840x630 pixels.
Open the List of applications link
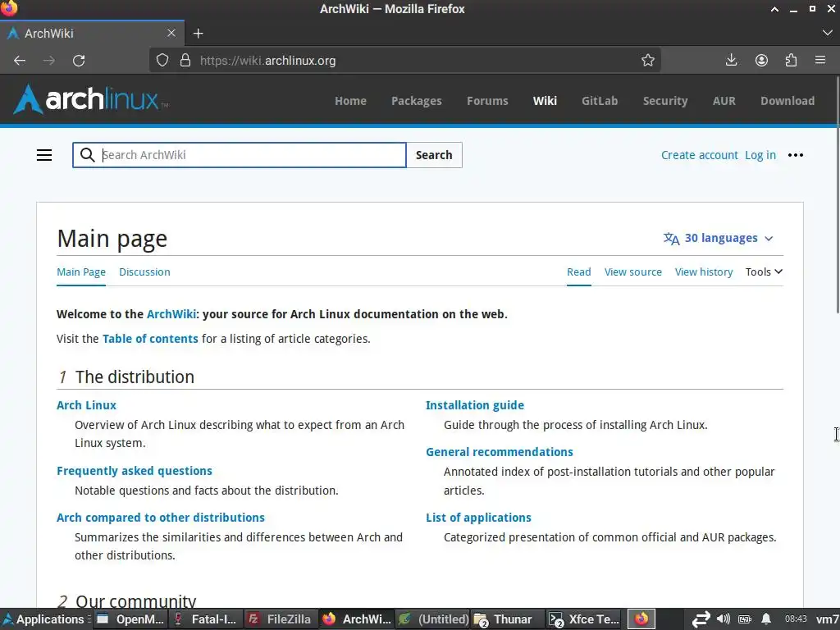478,518
